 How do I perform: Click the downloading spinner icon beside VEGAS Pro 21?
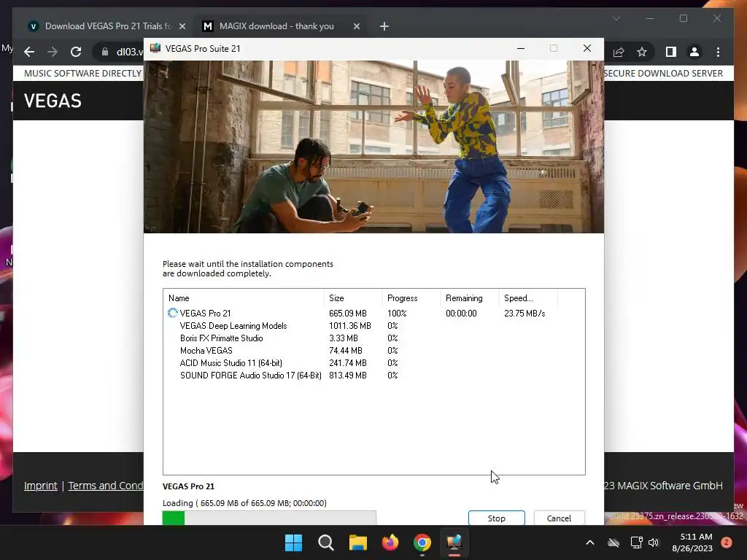coord(172,313)
